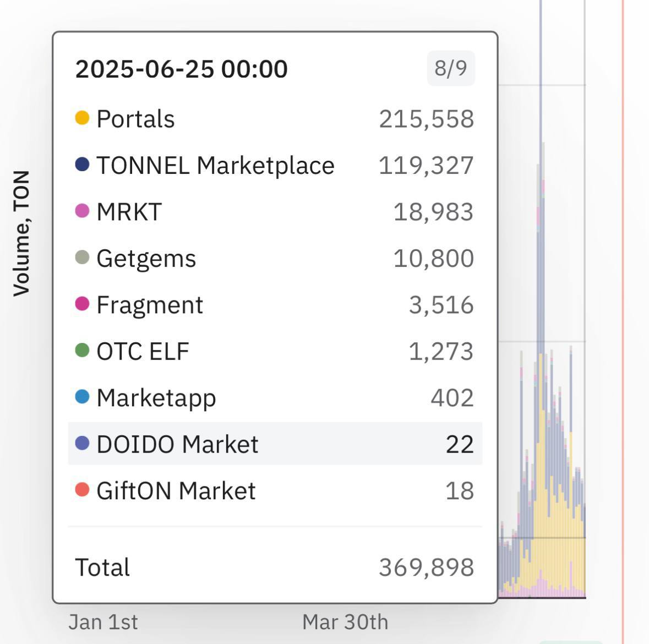Click the MRKT value 18,983
Viewport: 649px width, 644px height.
(x=433, y=212)
